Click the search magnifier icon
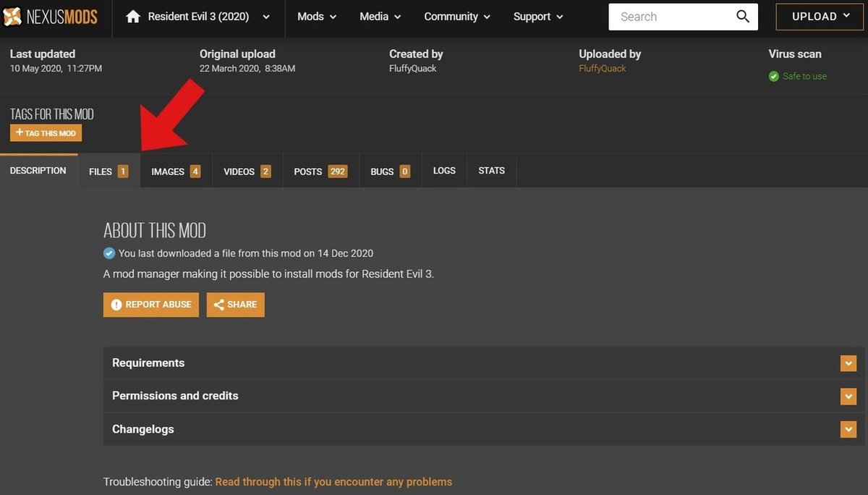This screenshot has height=495, width=868. [743, 17]
